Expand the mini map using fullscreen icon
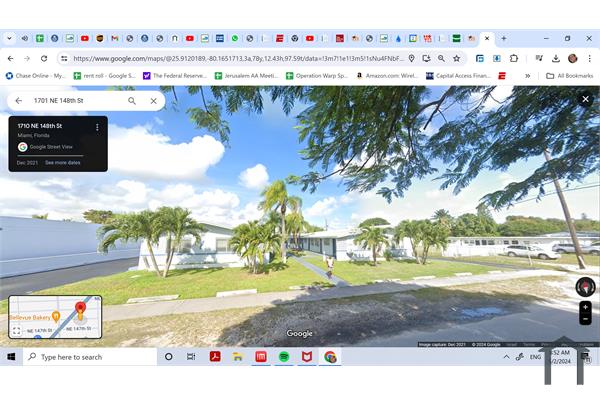600x395 pixels. (x=16, y=331)
